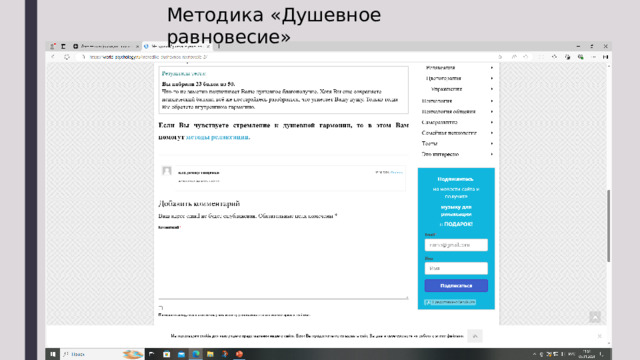640x360 pixels.
Task: Go back with the browser back arrow
Action: tap(53, 57)
